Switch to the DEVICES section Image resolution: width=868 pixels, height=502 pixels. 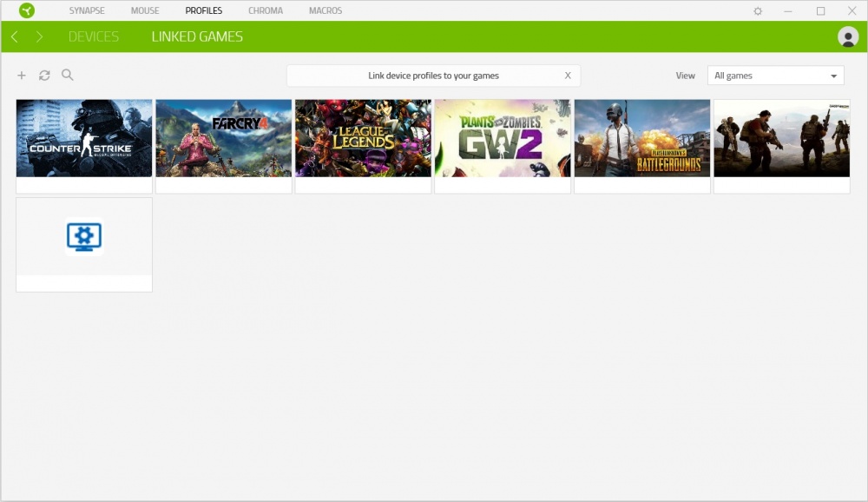94,36
